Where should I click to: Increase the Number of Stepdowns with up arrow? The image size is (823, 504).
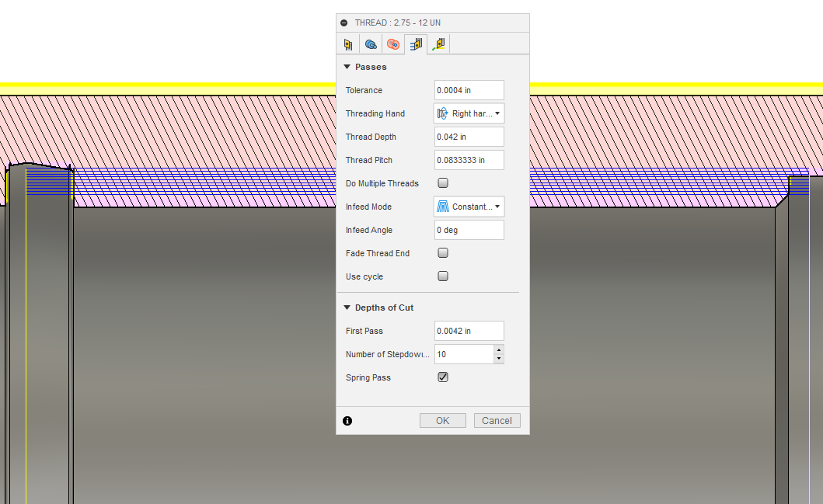[499, 349]
